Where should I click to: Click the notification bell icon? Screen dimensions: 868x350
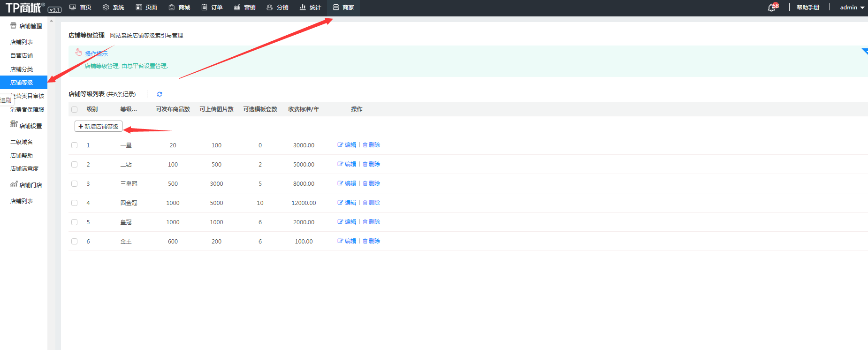(771, 8)
